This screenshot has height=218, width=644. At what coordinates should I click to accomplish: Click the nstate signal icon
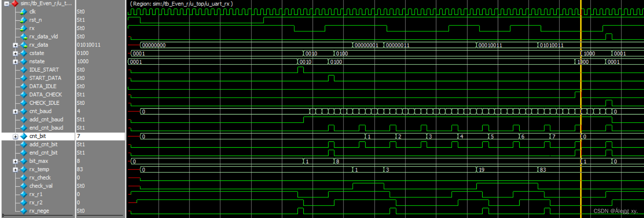(x=23, y=61)
